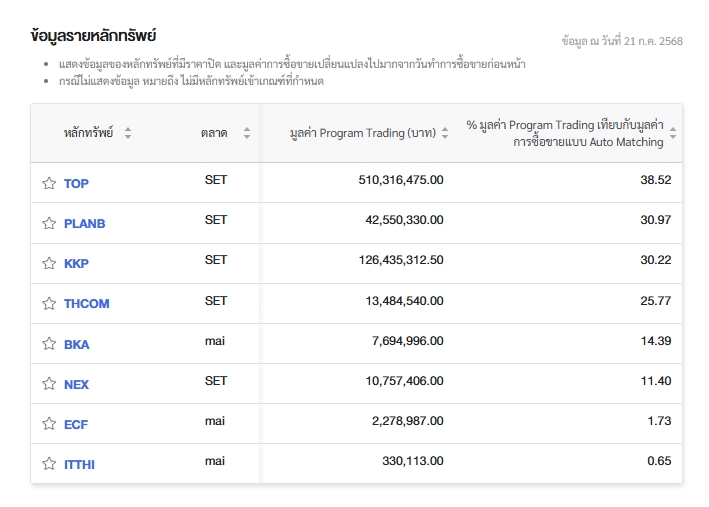Click the SET market cell for TOP
Screen dimensions: 709x507
(216, 180)
